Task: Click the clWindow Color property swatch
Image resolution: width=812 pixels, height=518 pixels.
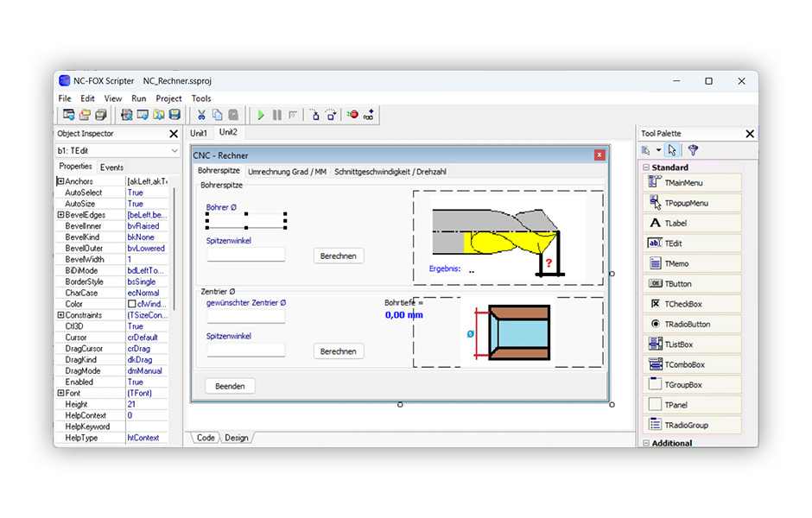Action: pyautogui.click(x=131, y=304)
